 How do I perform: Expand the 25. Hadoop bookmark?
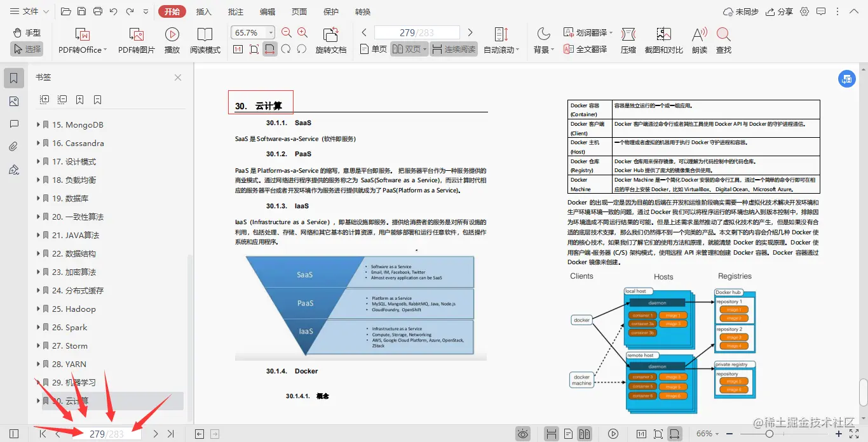(39, 309)
